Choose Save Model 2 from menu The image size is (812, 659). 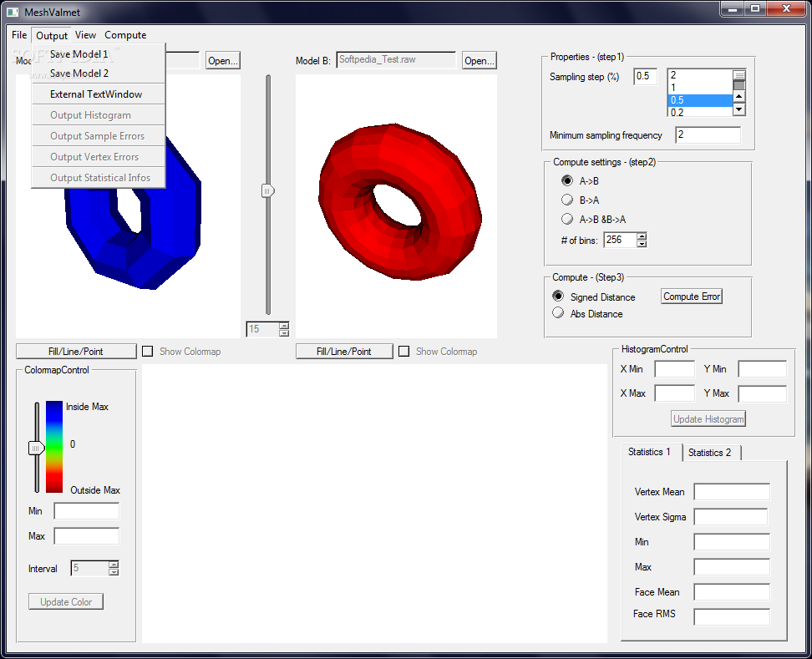[99, 74]
